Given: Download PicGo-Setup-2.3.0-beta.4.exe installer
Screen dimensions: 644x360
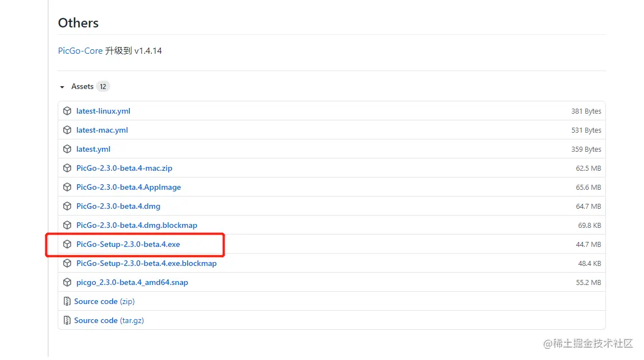Looking at the screenshot, I should click(x=128, y=244).
